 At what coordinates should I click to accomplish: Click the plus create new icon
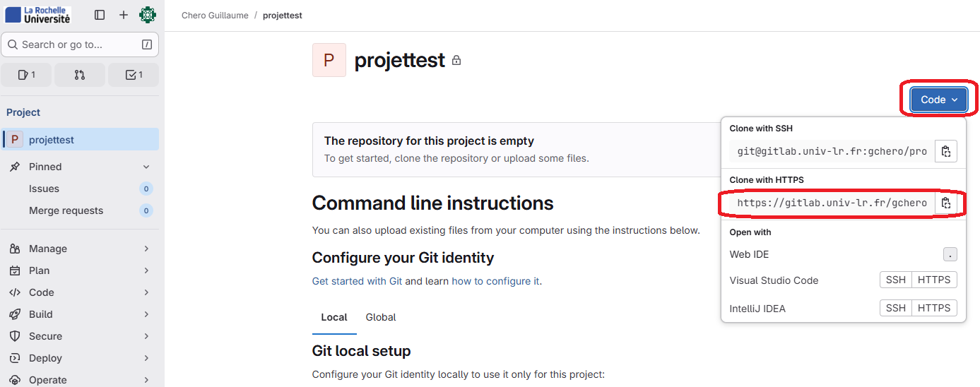pos(124,15)
